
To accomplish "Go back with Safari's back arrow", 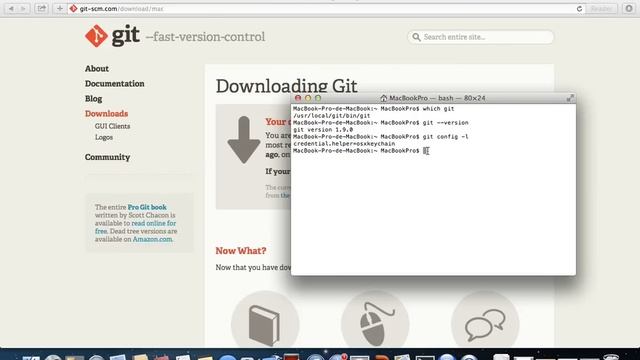I will point(11,9).
